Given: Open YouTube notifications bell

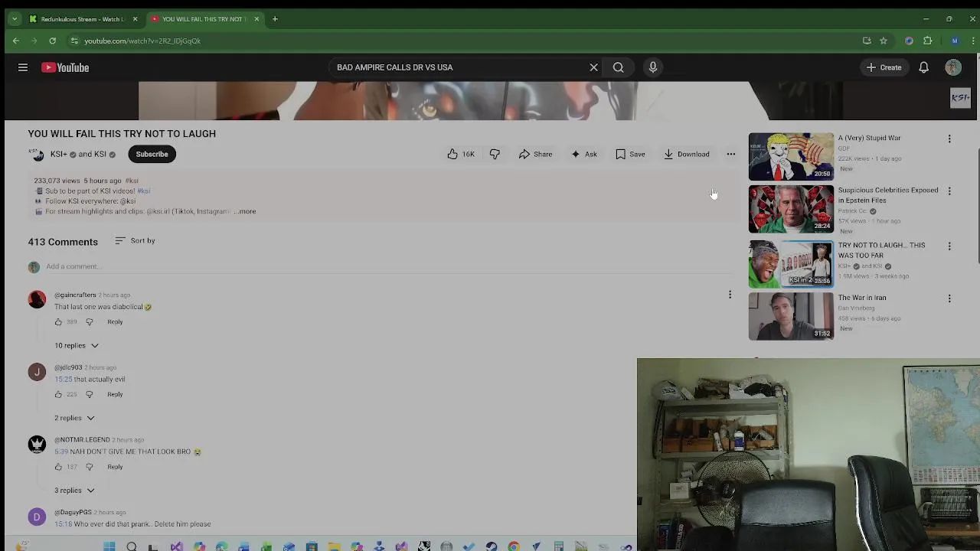Looking at the screenshot, I should click(x=924, y=67).
